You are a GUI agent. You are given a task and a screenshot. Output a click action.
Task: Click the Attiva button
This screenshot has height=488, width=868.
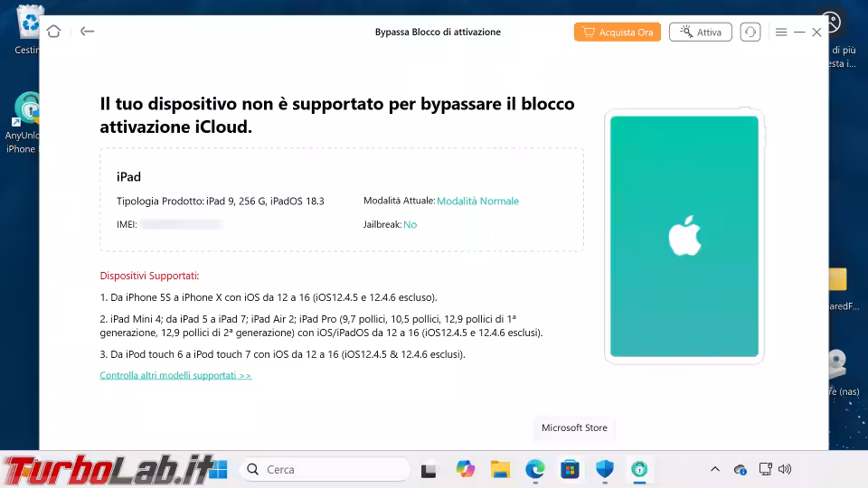point(700,32)
